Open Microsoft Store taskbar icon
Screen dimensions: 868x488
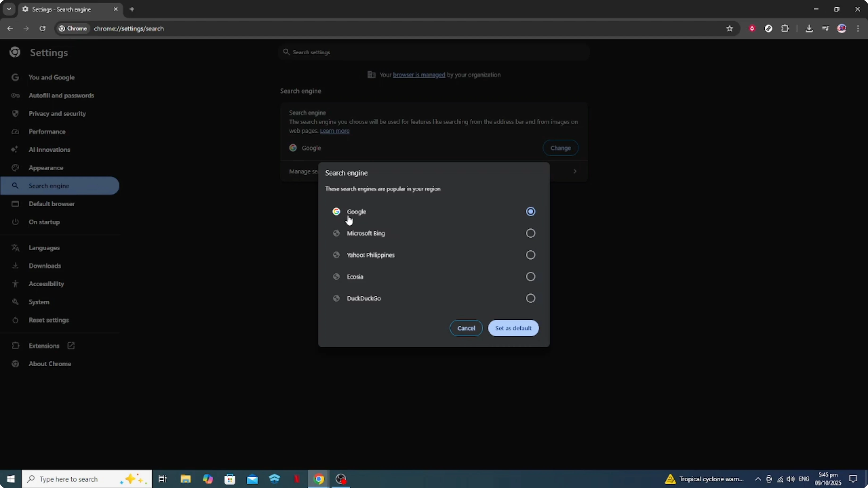pyautogui.click(x=230, y=479)
